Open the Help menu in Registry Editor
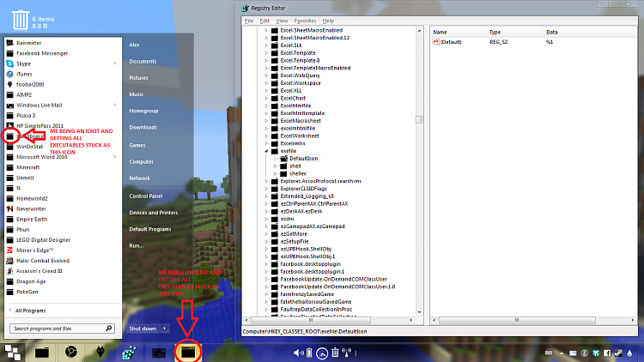 [328, 21]
